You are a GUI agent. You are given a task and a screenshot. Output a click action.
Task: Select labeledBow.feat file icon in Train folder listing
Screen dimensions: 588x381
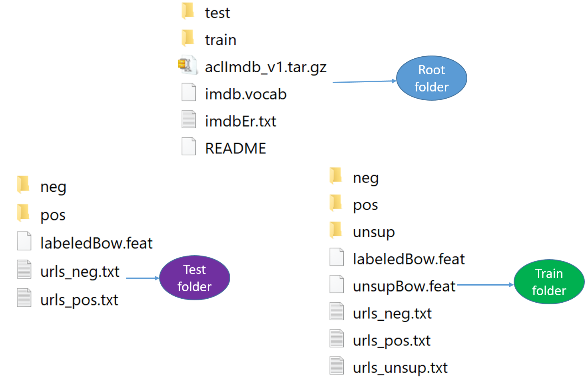coord(337,257)
